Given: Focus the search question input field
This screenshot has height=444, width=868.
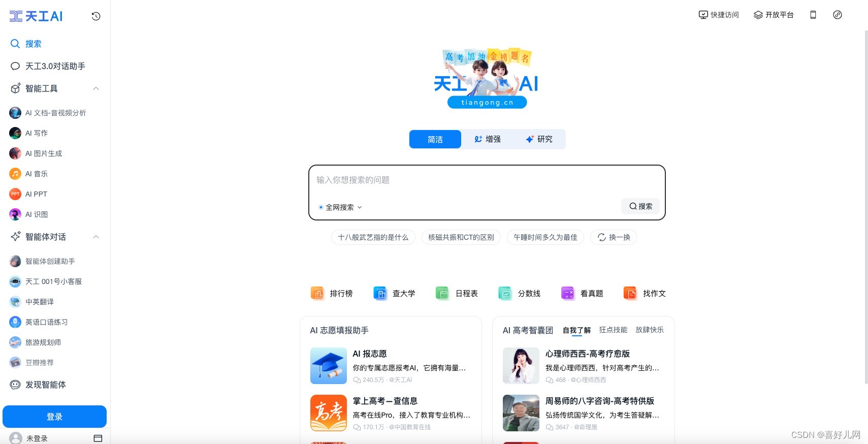Looking at the screenshot, I should tap(487, 180).
